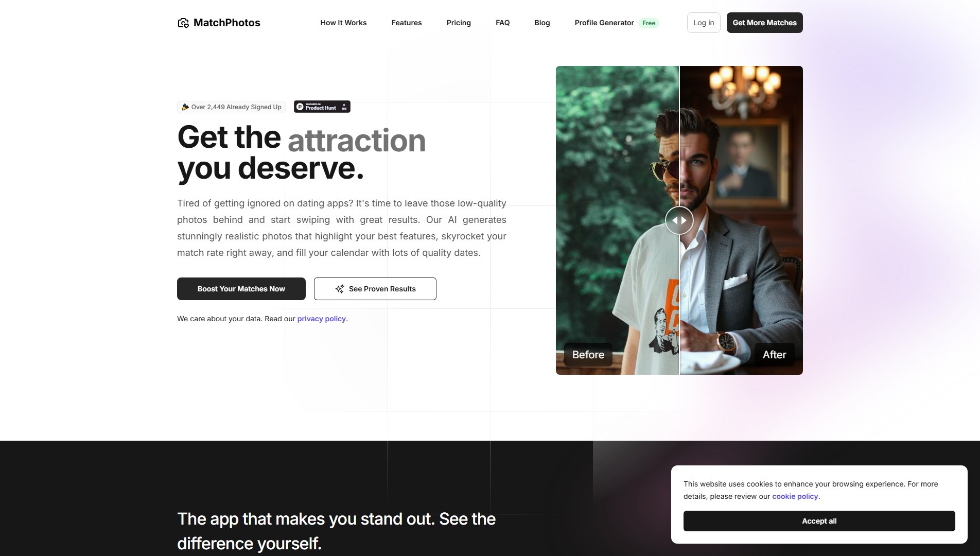
Task: Click the Get More Matches button
Action: coord(765,23)
